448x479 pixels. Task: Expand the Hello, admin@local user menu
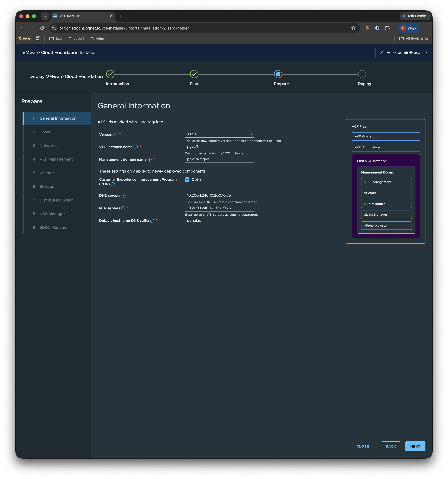click(404, 52)
